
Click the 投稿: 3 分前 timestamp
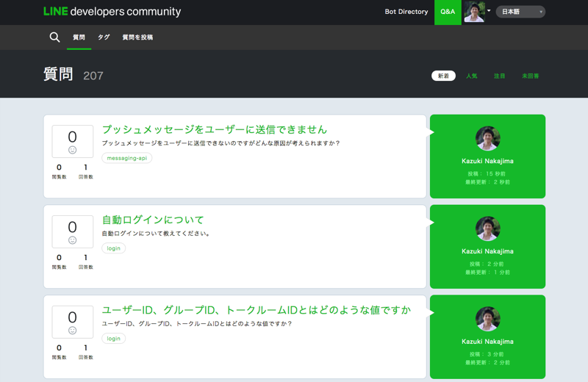(x=487, y=354)
